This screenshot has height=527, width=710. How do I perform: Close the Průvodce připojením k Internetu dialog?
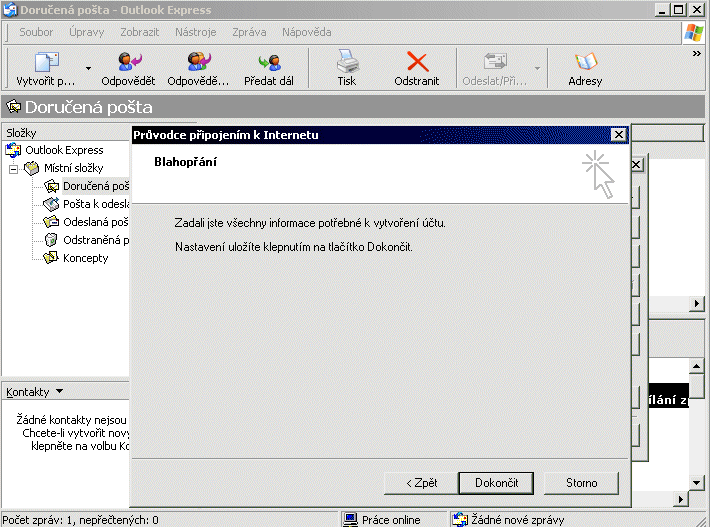(619, 135)
